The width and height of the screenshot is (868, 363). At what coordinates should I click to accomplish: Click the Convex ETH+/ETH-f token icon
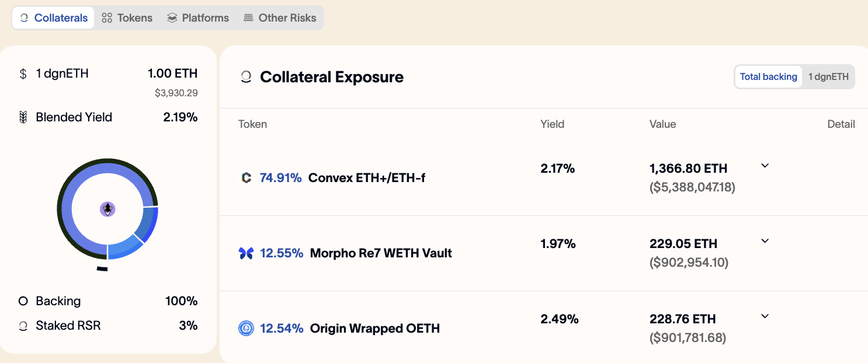(246, 177)
